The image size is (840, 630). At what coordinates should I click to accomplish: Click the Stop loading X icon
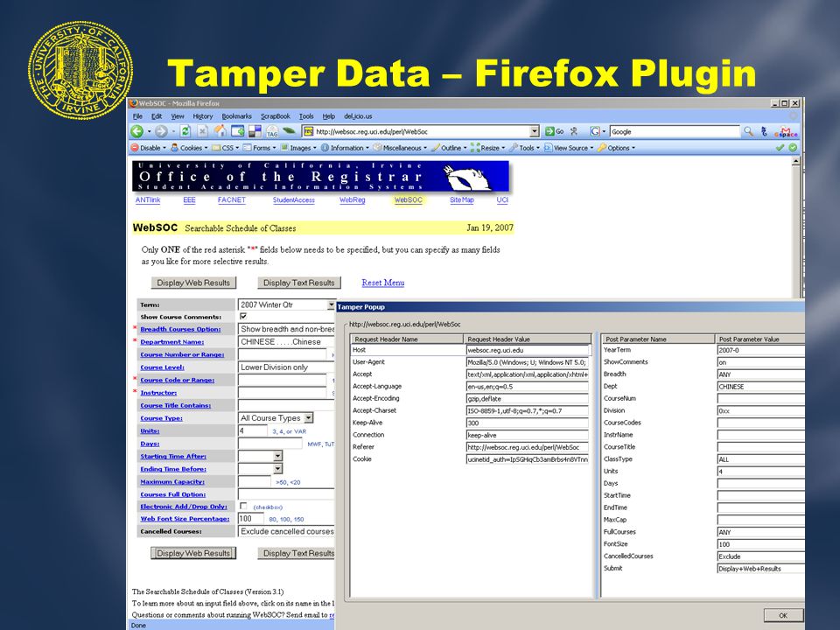(202, 131)
